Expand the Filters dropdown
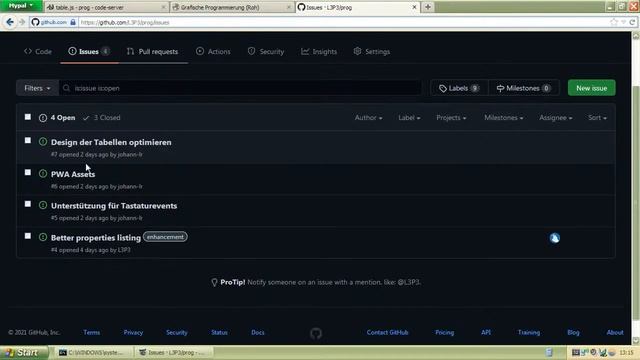This screenshot has height=360, width=640. pyautogui.click(x=37, y=88)
